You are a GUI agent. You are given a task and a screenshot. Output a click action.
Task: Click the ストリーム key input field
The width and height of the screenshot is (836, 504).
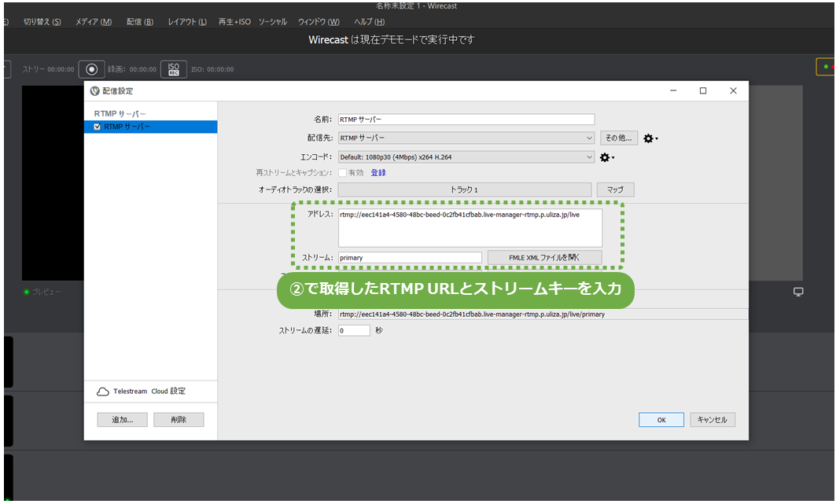tap(410, 258)
